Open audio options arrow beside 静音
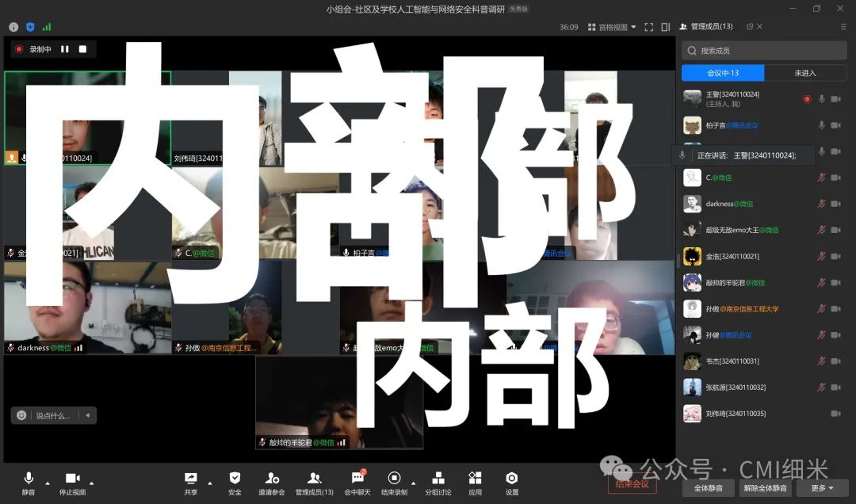The width and height of the screenshot is (856, 504). [x=48, y=483]
